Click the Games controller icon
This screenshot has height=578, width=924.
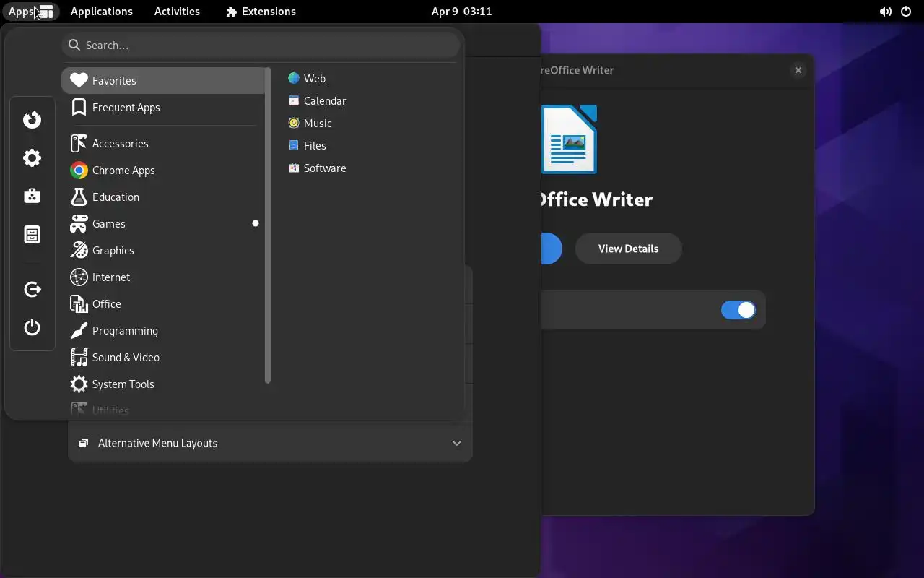point(79,223)
